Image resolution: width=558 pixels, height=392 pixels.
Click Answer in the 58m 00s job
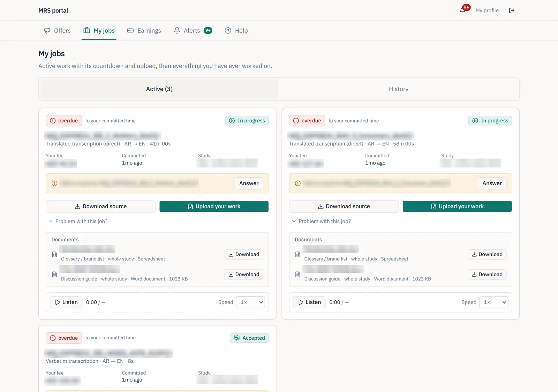[492, 183]
